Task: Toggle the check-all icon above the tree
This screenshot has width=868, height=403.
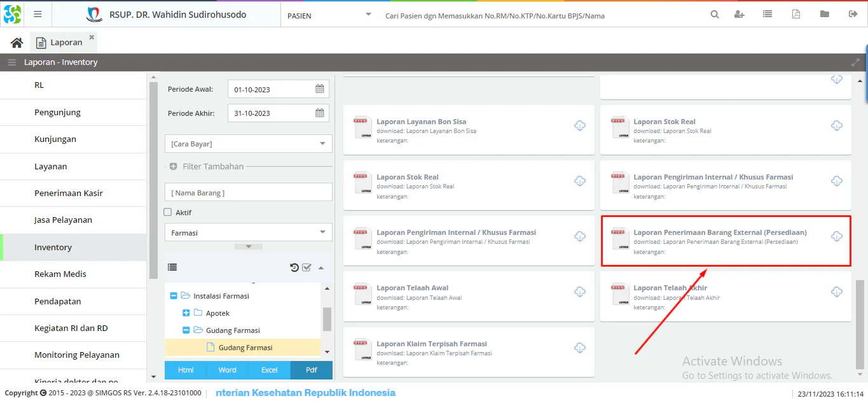Action: click(x=307, y=267)
